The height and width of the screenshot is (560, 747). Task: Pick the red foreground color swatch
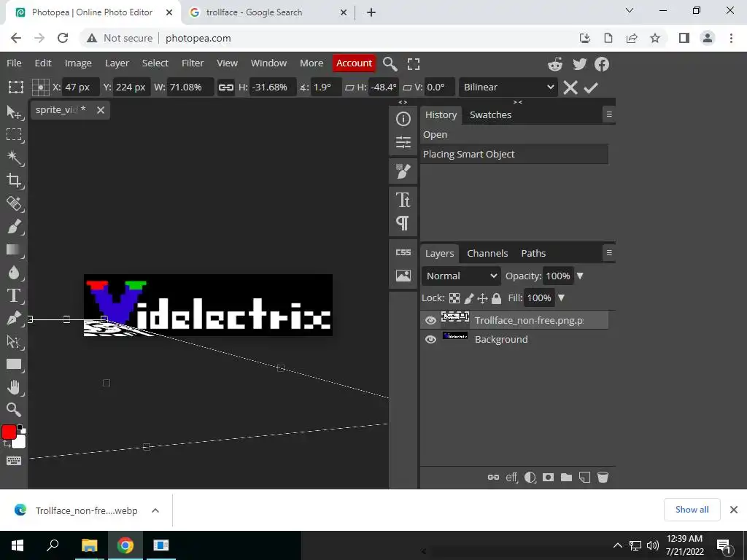coord(9,432)
